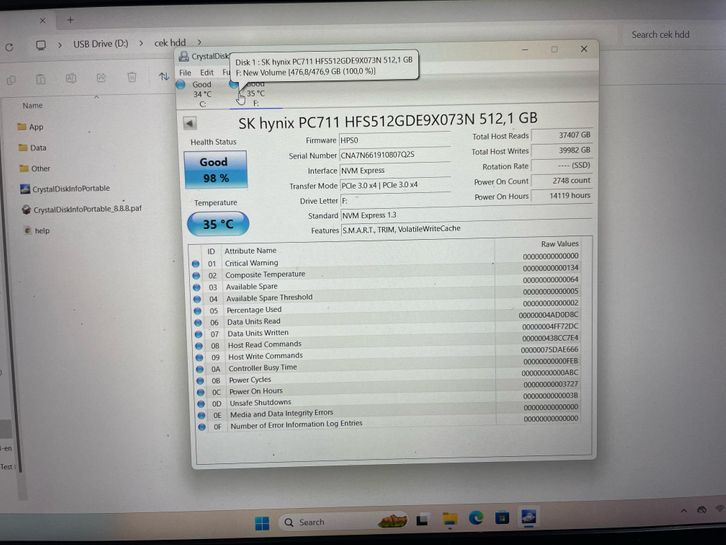Image resolution: width=726 pixels, height=545 pixels.
Task: Open the App folder in Explorer
Action: pos(31,127)
